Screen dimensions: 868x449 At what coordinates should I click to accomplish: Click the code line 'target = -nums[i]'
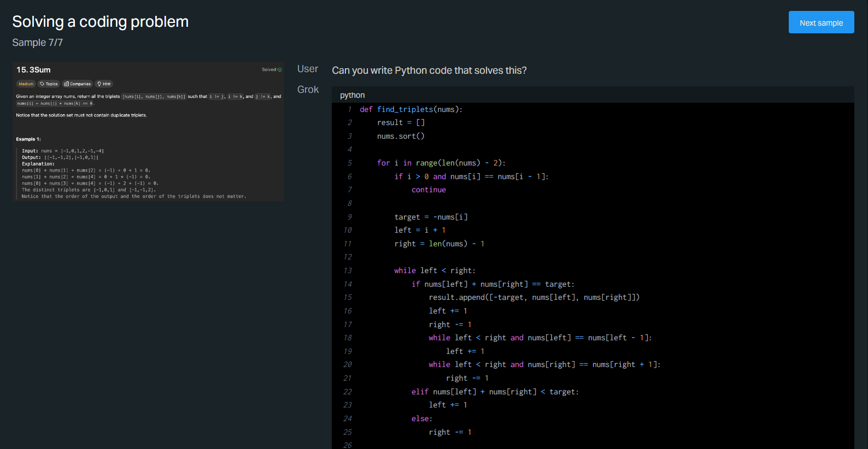point(431,217)
